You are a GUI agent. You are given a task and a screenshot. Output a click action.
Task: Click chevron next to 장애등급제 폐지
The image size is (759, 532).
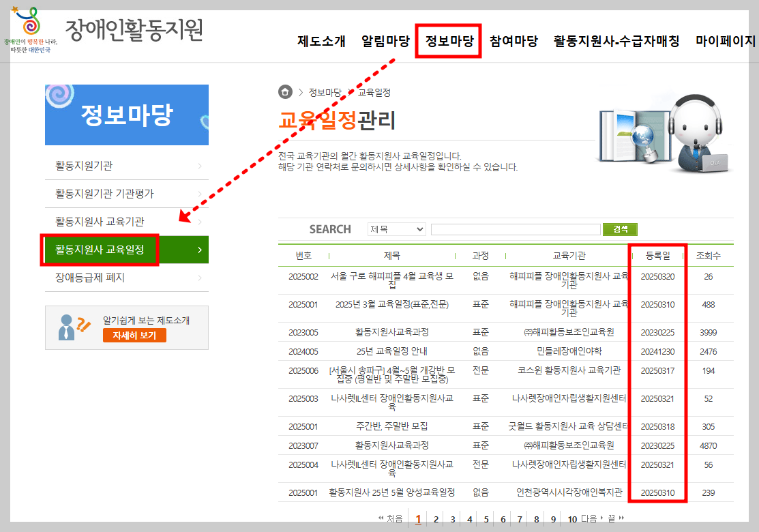[200, 278]
